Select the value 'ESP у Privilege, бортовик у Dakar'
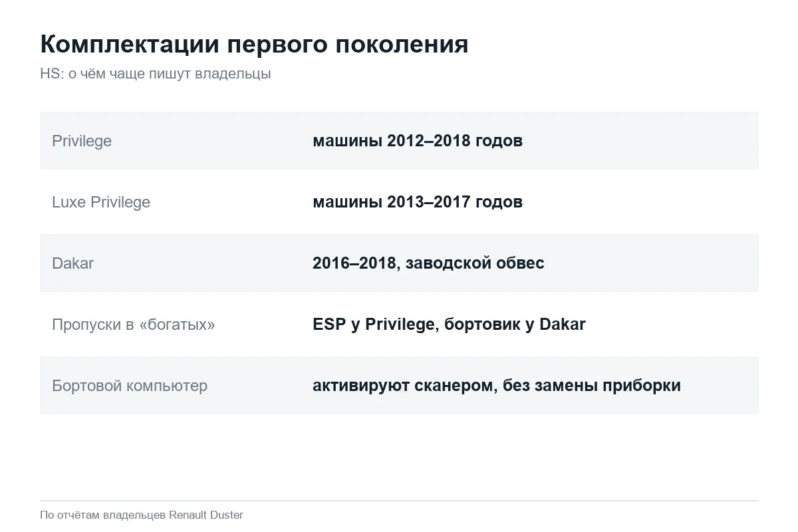 click(449, 325)
